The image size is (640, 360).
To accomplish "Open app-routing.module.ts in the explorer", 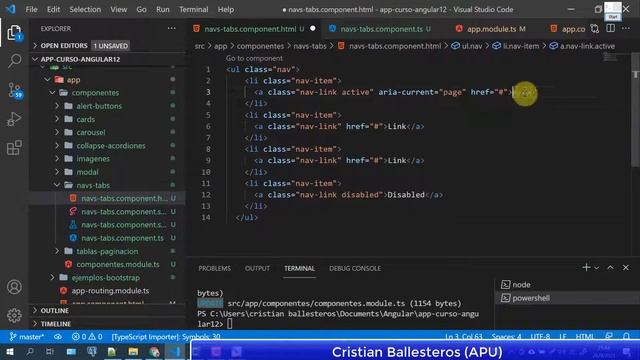I will [110, 291].
